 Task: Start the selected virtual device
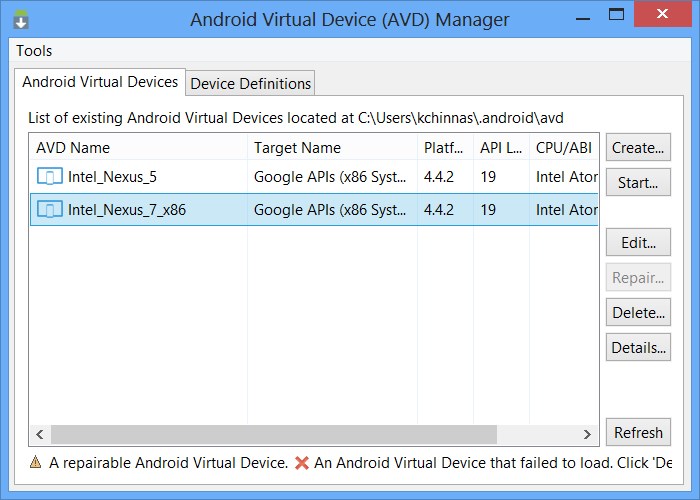pos(637,183)
